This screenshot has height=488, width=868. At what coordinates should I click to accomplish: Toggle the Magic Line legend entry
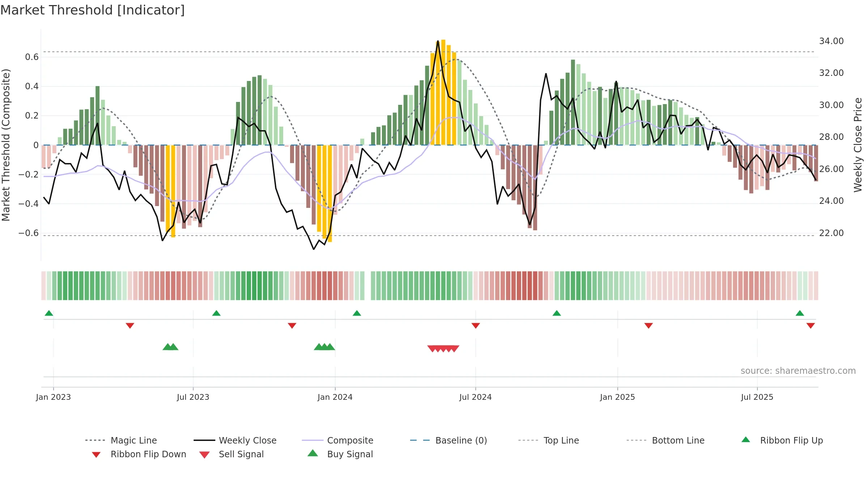(121, 440)
